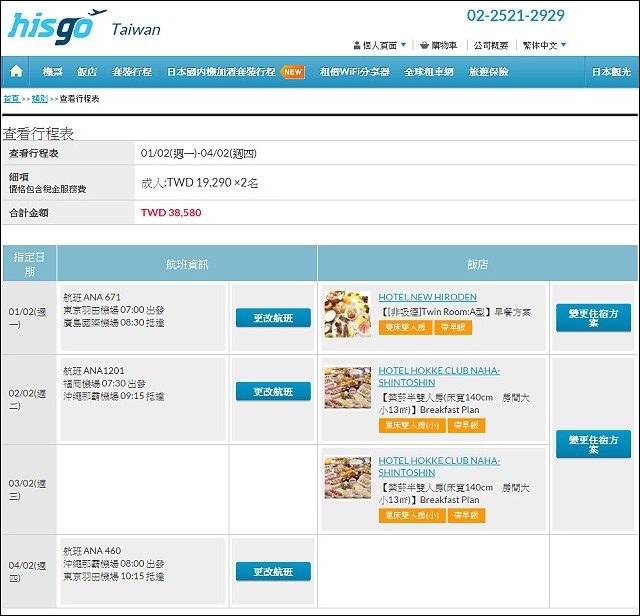Click the total amount TWD 38,580
This screenshot has width=640, height=616.
pos(171,213)
